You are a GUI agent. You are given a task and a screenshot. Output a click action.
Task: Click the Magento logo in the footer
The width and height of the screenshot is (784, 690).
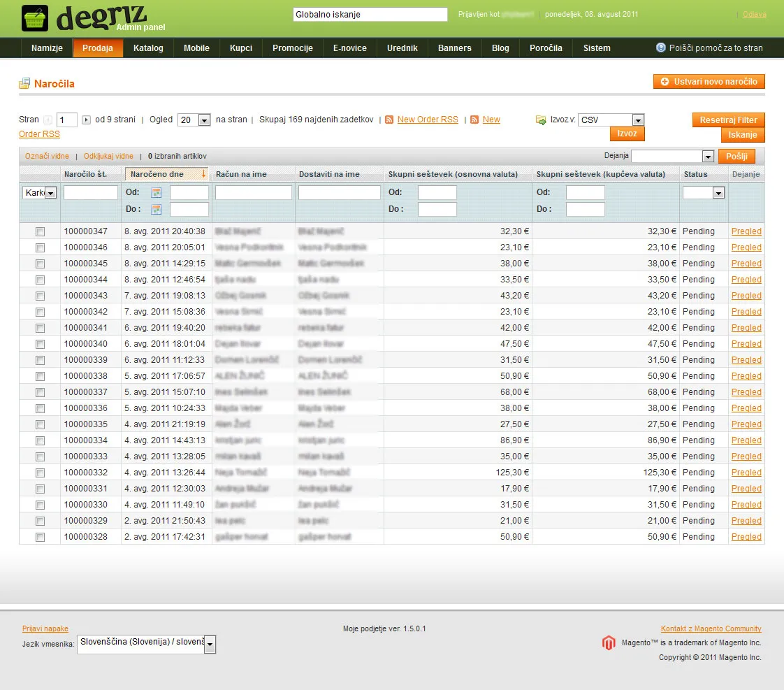[609, 642]
